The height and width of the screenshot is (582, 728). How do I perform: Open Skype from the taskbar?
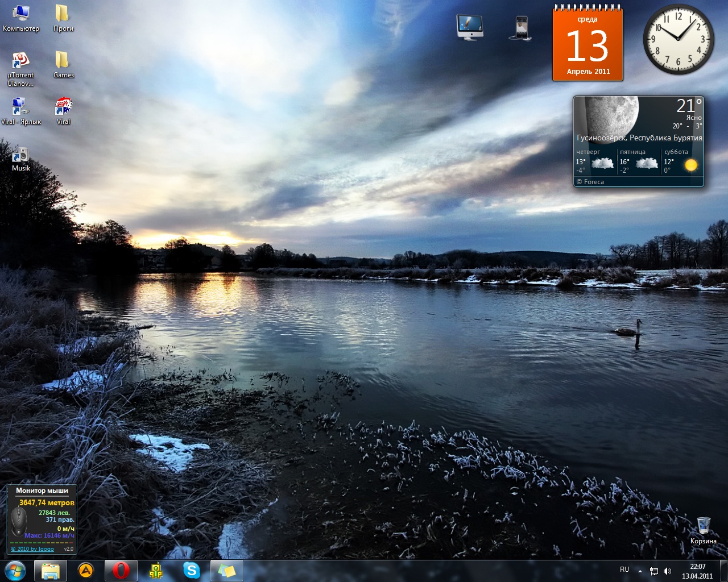click(x=192, y=571)
